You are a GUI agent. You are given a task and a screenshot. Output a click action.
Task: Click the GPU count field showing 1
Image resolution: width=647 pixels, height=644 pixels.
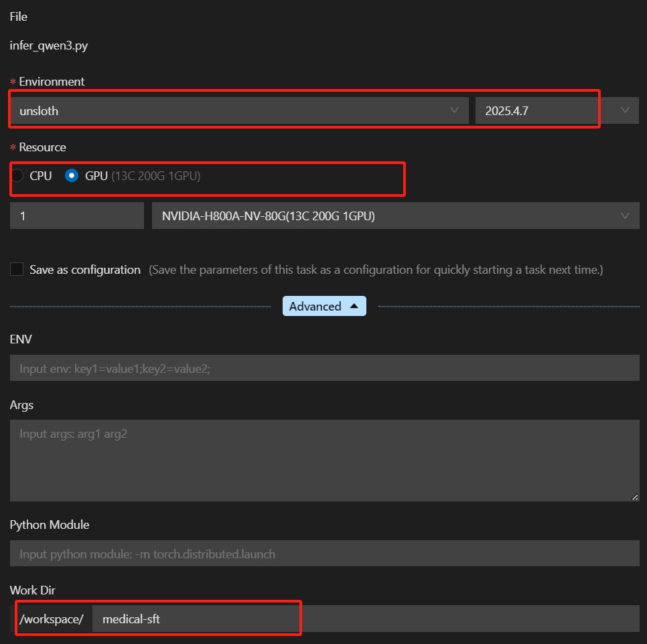tap(76, 215)
